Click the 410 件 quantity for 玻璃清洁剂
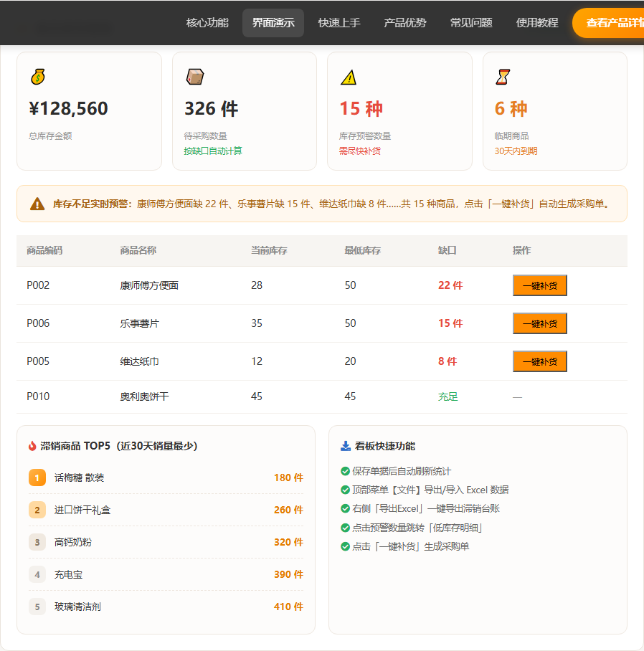644x651 pixels. pyautogui.click(x=288, y=607)
